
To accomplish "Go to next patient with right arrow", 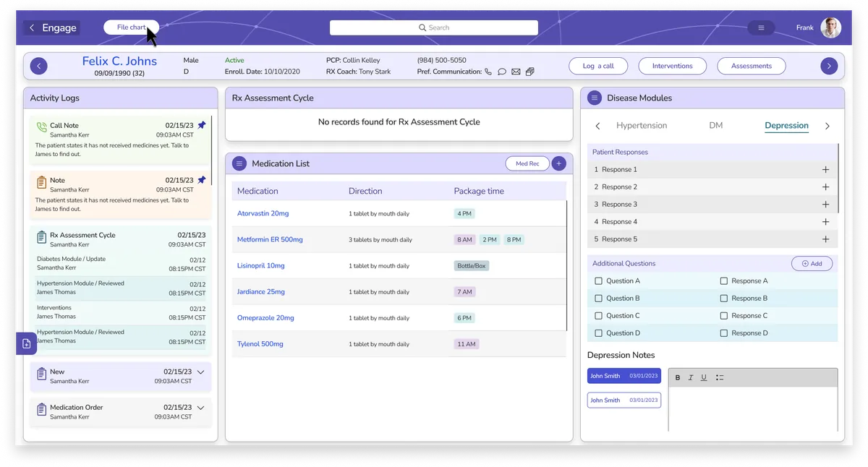I will pyautogui.click(x=829, y=66).
